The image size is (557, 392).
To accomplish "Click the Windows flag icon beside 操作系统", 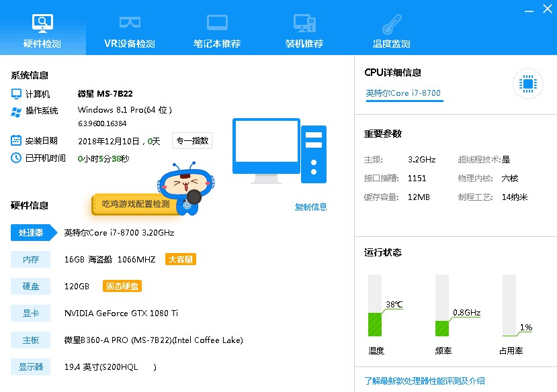I will pyautogui.click(x=16, y=112).
